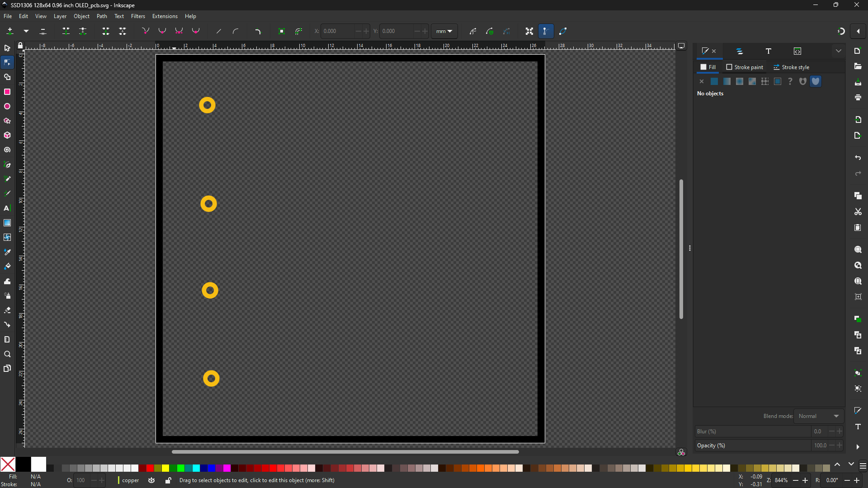Screen dimensions: 868x488
Task: Select the Text tool
Action: (x=7, y=208)
